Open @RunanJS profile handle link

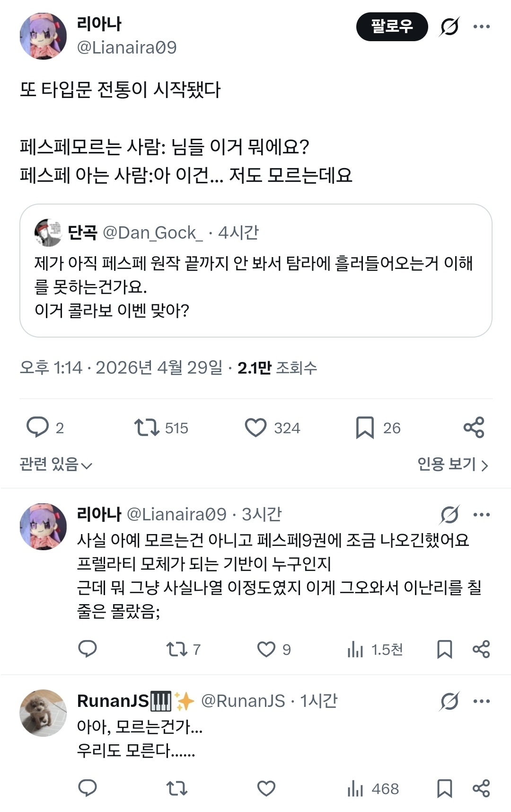click(243, 701)
